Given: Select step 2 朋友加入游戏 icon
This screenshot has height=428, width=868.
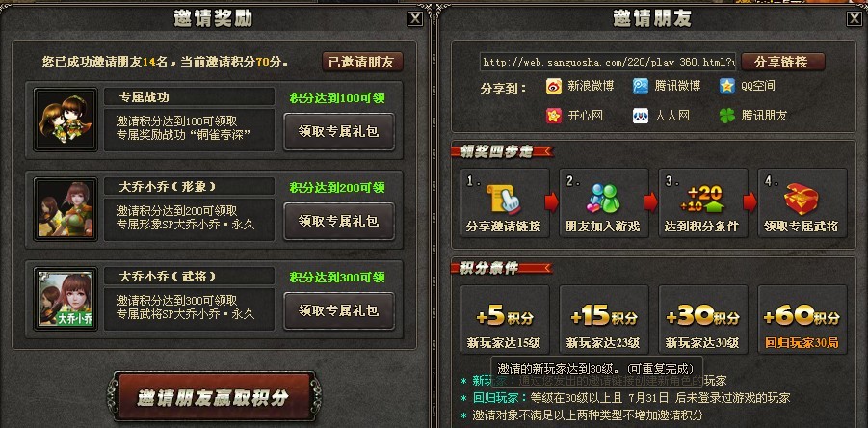Looking at the screenshot, I should click(x=603, y=199).
